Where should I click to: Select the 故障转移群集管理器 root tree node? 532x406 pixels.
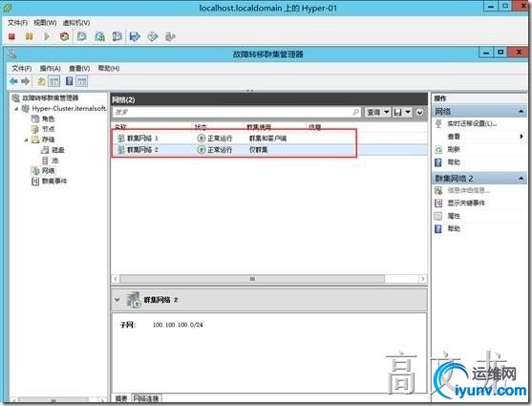(51, 98)
